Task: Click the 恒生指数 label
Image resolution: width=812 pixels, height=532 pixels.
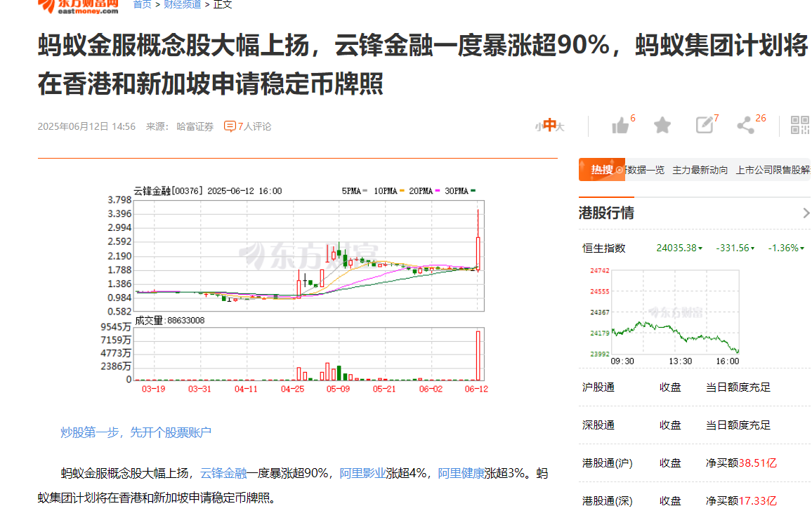Action: (604, 248)
